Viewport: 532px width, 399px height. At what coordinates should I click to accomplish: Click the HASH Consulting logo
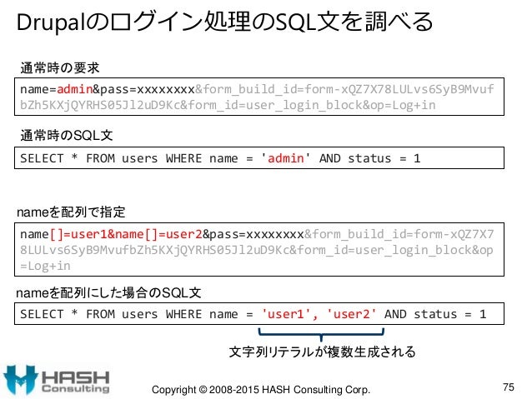pos(57,381)
